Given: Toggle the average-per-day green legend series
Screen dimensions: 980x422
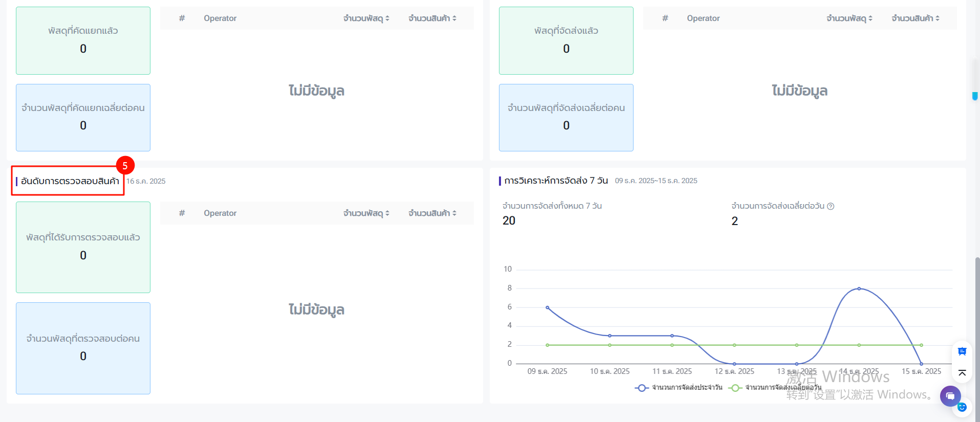Looking at the screenshot, I should click(x=775, y=388).
